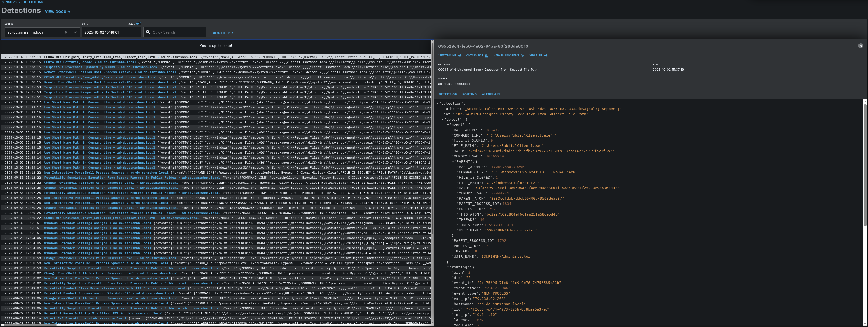Viewport: 868px width, 327px height.
Task: Navigate to Sensors breadcrumb link
Action: pos(9,2)
